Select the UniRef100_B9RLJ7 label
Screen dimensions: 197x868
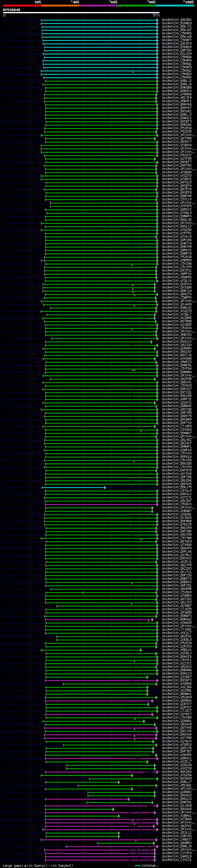[x=177, y=782]
